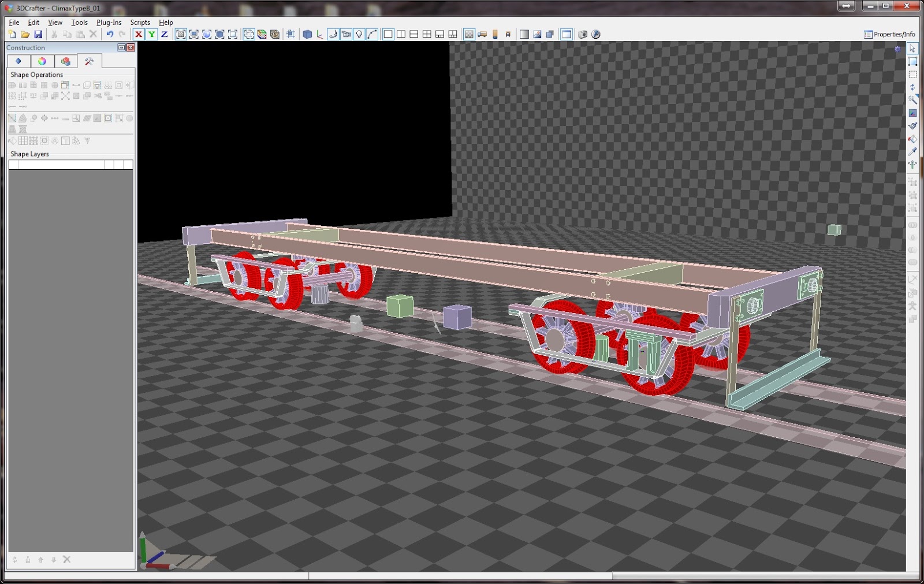924x584 pixels.
Task: Open the Properties/Info panel
Action: coord(889,35)
